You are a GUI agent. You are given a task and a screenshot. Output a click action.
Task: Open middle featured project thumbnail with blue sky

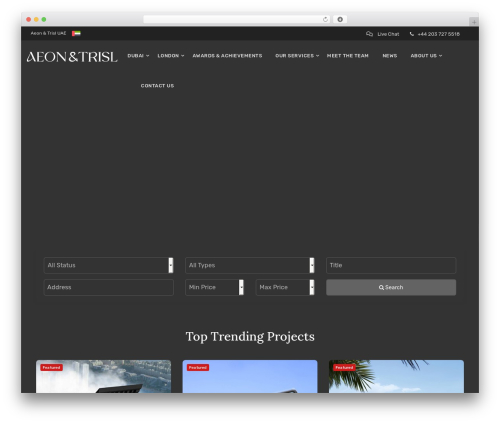pyautogui.click(x=250, y=376)
